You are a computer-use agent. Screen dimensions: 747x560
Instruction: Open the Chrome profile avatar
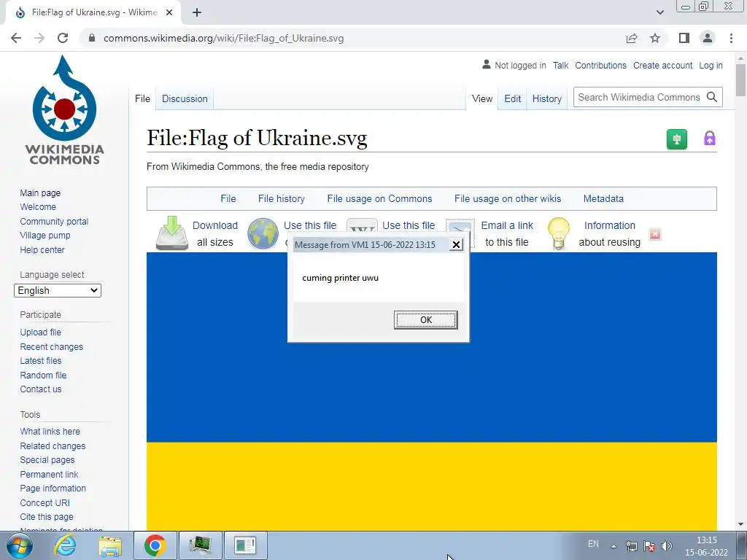708,38
